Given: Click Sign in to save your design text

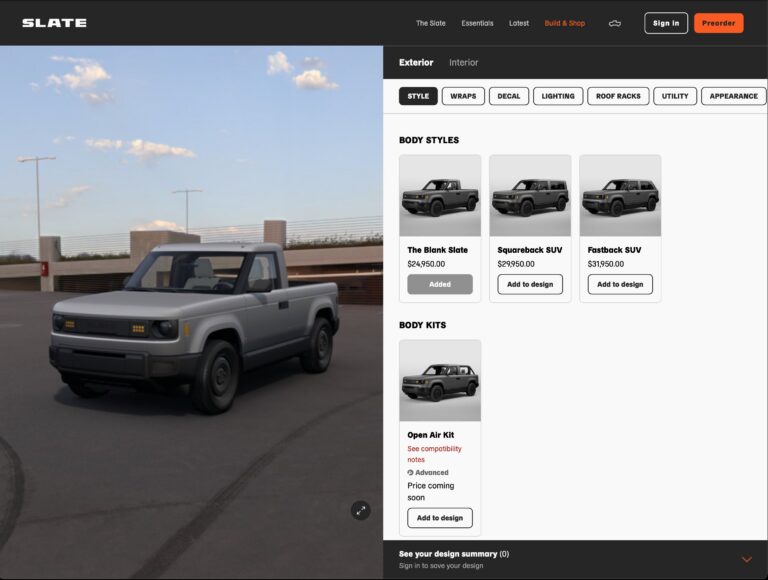Looking at the screenshot, I should (x=441, y=566).
